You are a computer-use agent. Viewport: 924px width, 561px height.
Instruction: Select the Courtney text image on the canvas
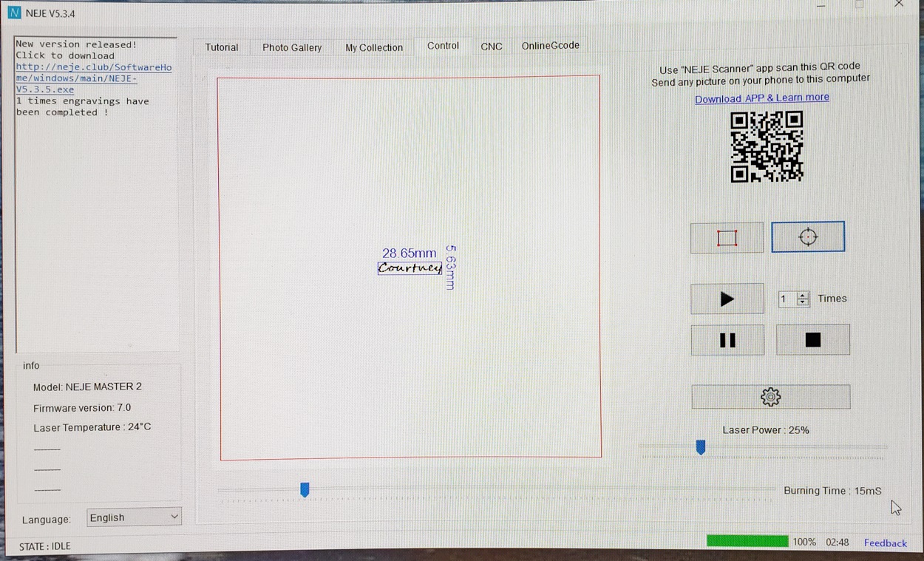coord(410,268)
